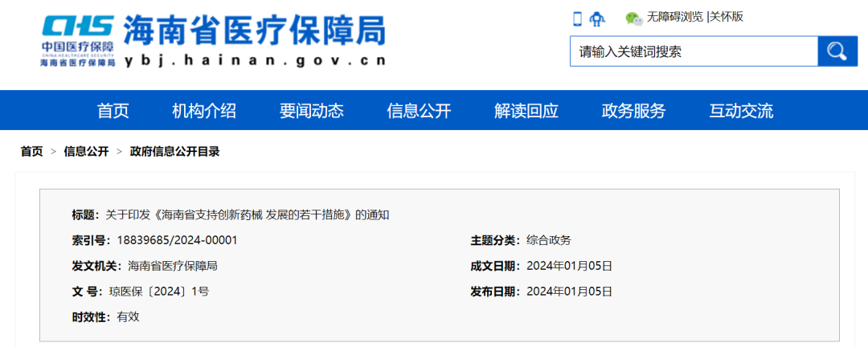
Task: Open 政府信息公开目录 breadcrumb link
Action: point(174,152)
